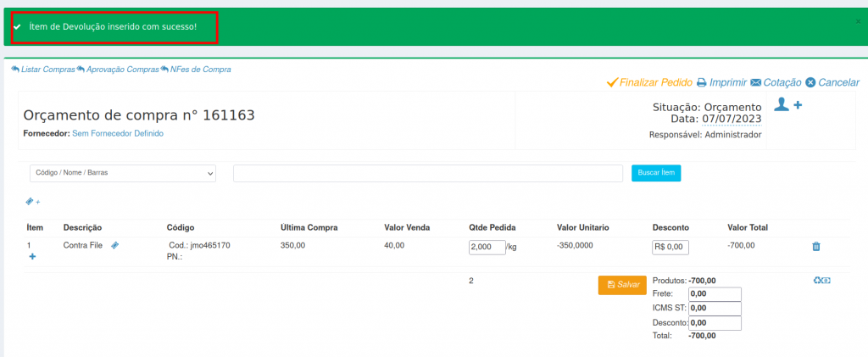The height and width of the screenshot is (357, 868).
Task: Expand item 1 with the plus icon
Action: click(32, 256)
